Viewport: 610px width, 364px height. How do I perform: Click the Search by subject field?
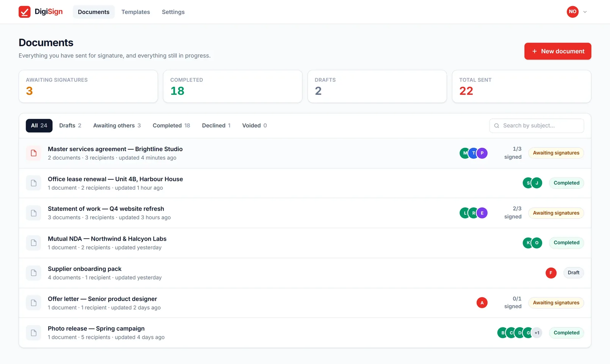[x=536, y=126]
